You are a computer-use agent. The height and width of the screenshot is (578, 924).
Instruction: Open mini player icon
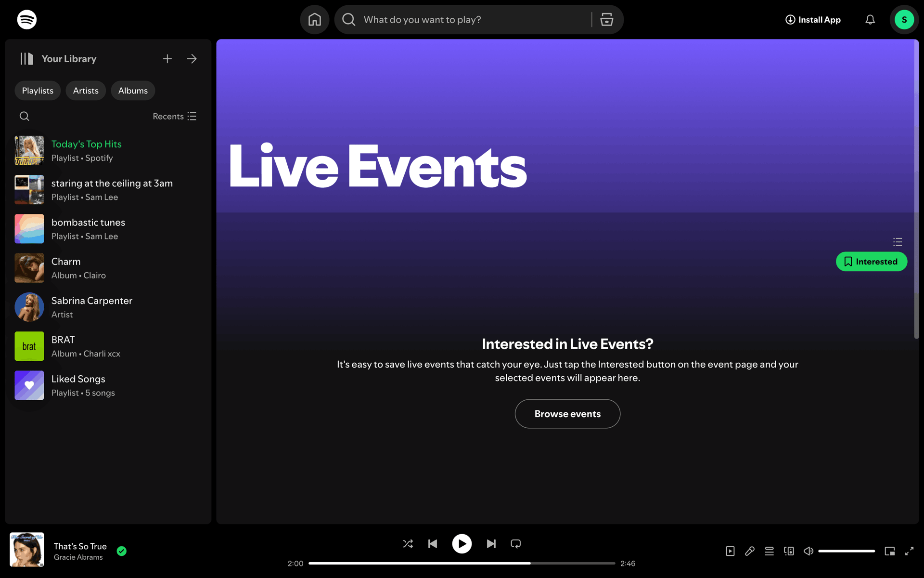point(890,551)
